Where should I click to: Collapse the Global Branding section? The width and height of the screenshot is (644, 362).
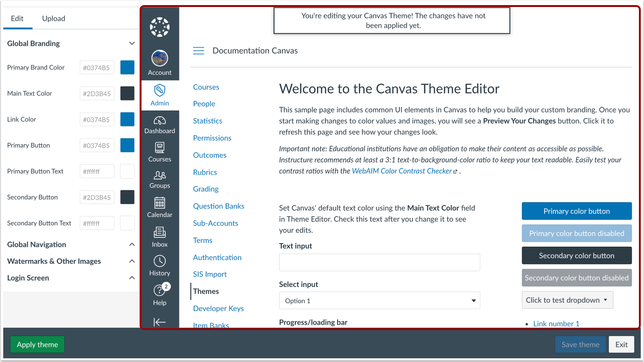(x=132, y=43)
